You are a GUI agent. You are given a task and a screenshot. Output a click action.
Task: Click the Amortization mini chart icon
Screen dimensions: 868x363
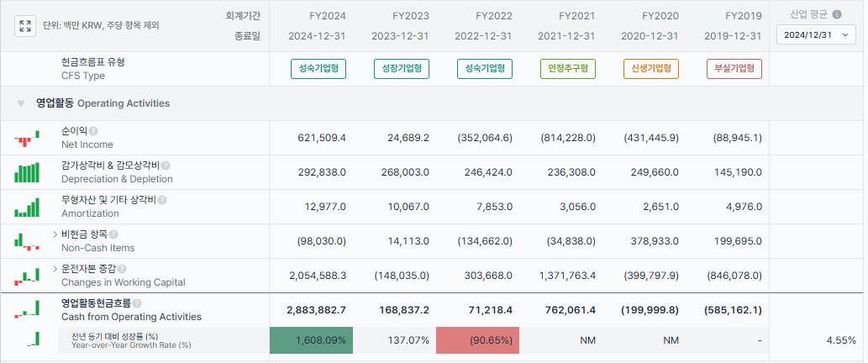(27, 207)
